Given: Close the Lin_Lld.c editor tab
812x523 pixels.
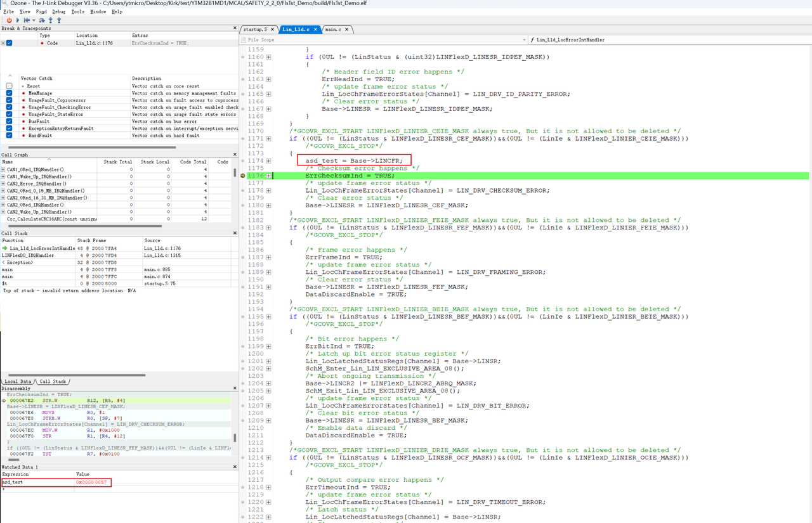Looking at the screenshot, I should tap(315, 30).
